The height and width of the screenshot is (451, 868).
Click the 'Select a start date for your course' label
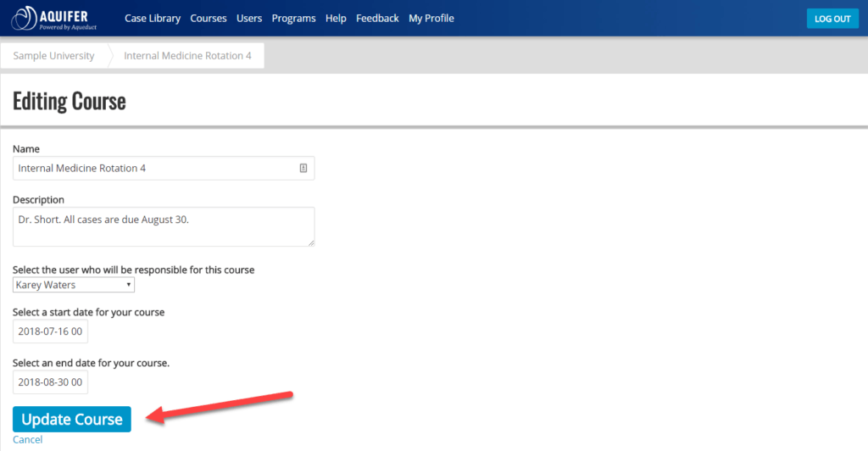tap(88, 312)
